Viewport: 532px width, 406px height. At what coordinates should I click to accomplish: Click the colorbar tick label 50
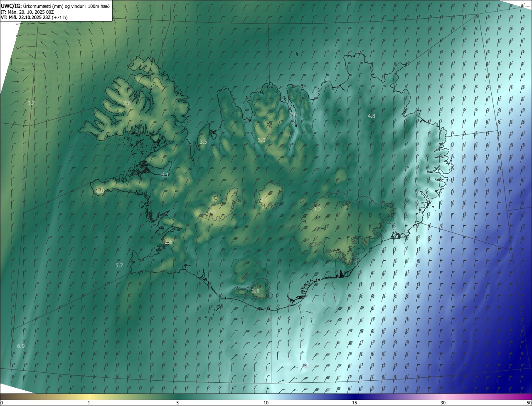pos(529,403)
